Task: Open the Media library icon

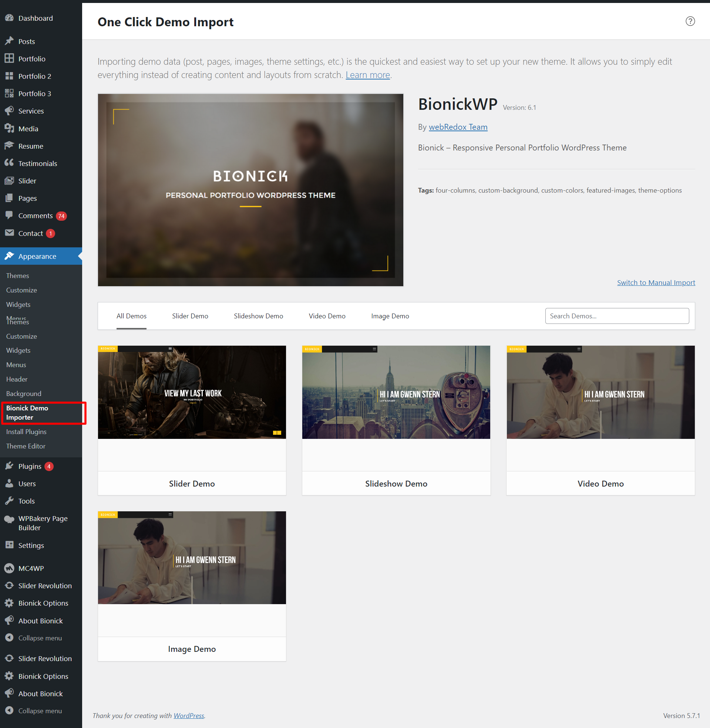Action: pyautogui.click(x=9, y=128)
